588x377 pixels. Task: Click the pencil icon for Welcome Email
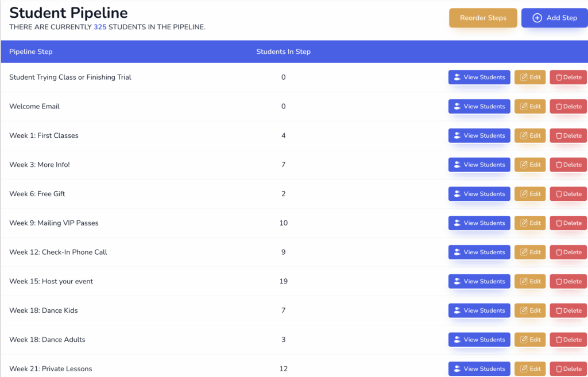(x=524, y=106)
